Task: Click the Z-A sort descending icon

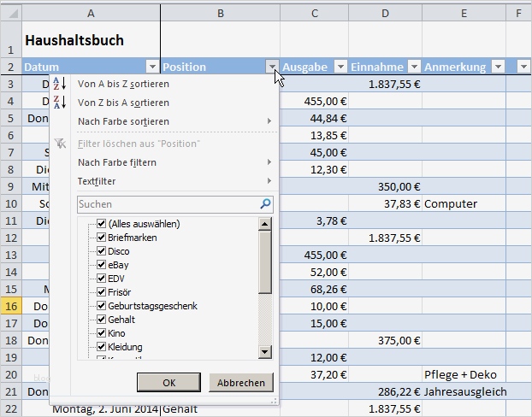Action: coord(60,102)
